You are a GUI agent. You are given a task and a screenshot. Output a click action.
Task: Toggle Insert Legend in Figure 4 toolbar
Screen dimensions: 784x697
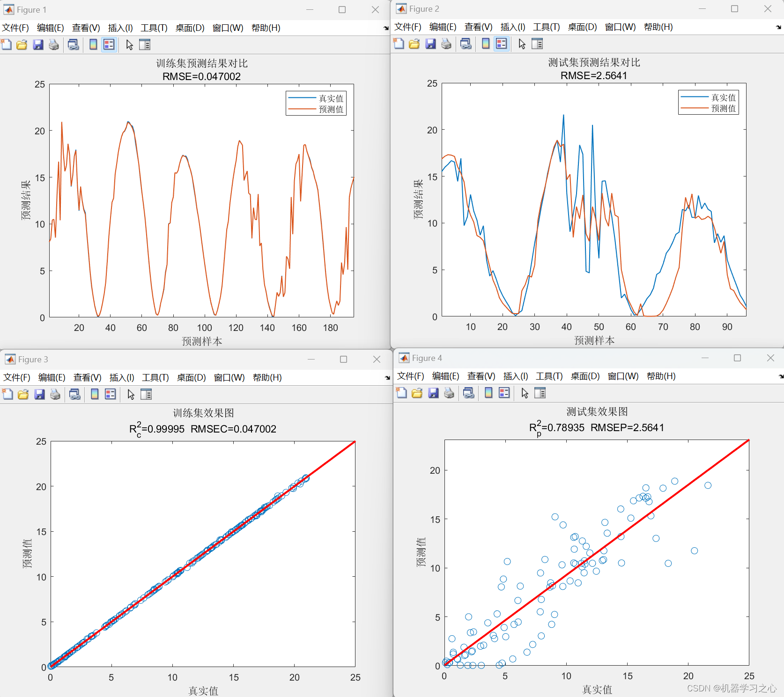pos(504,393)
